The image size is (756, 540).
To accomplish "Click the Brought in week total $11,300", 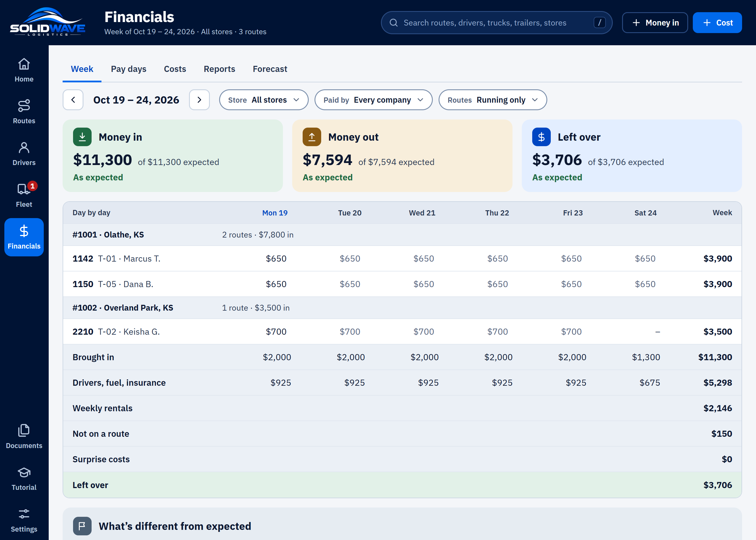I will tap(715, 357).
